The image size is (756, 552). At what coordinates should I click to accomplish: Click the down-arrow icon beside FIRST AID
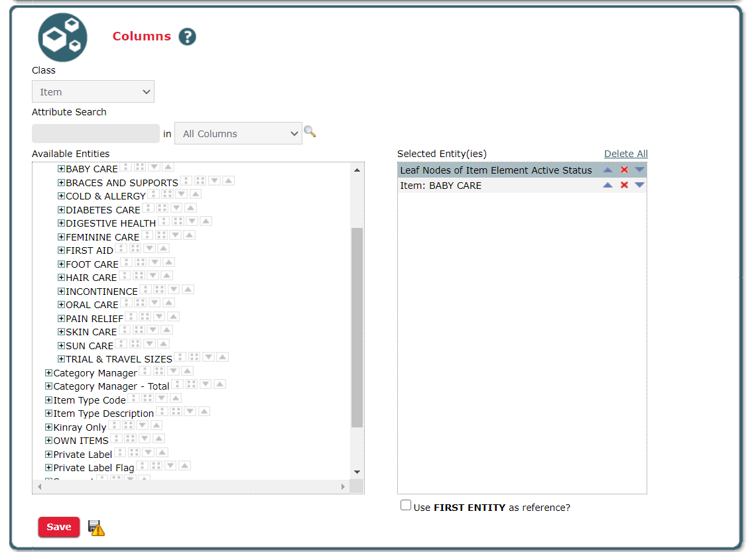(150, 248)
